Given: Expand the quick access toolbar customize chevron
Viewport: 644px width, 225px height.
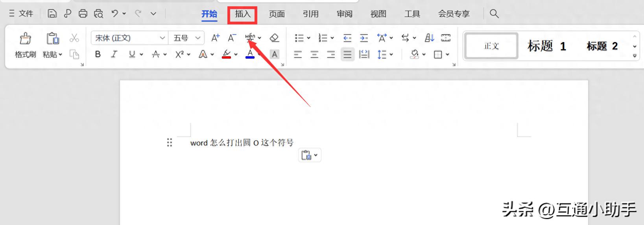Looking at the screenshot, I should 153,13.
